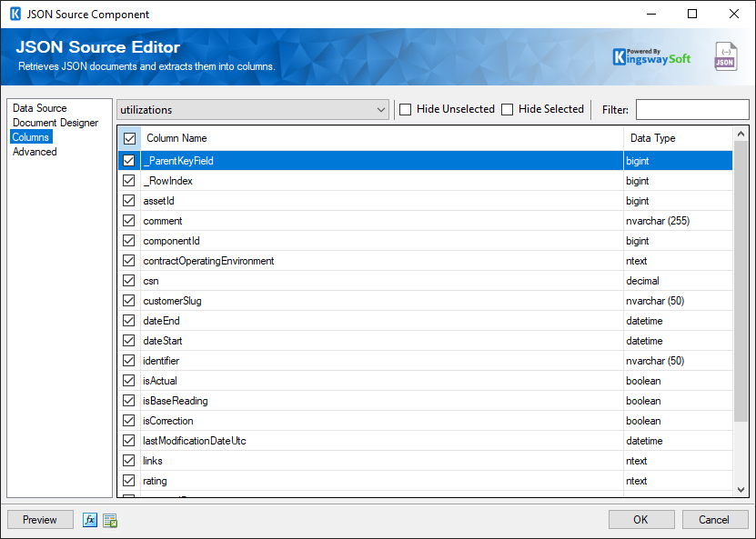Click inside the Filter text field
This screenshot has width=756, height=539.
(x=692, y=109)
